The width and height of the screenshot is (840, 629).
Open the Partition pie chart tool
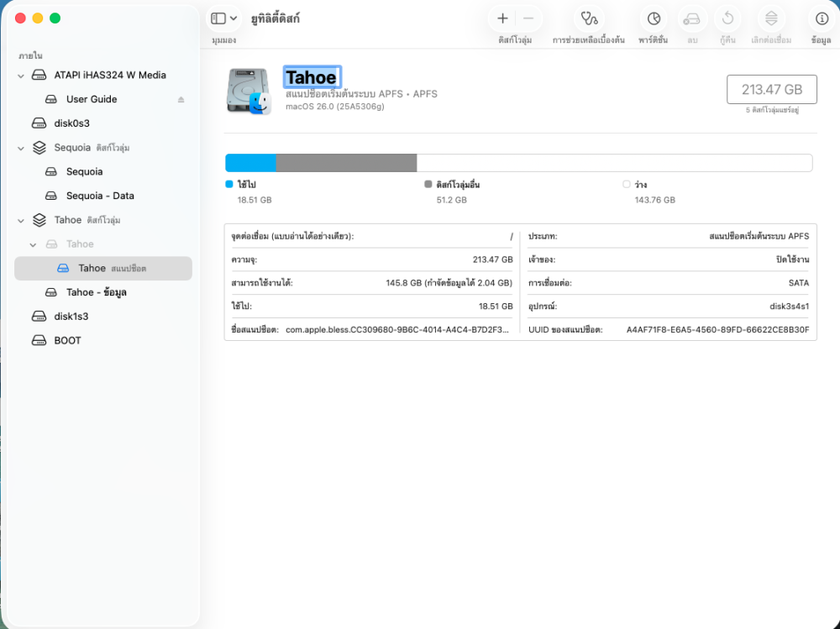click(654, 18)
